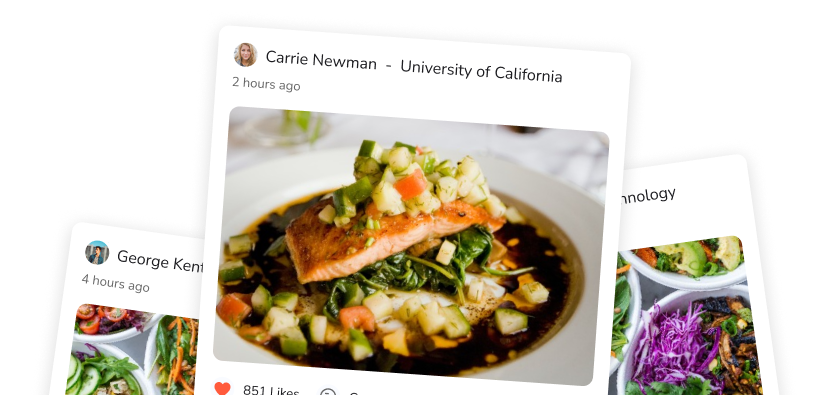Open Carrie Newman's profile avatar
Image resolution: width=819 pixels, height=395 pixels.
245,54
